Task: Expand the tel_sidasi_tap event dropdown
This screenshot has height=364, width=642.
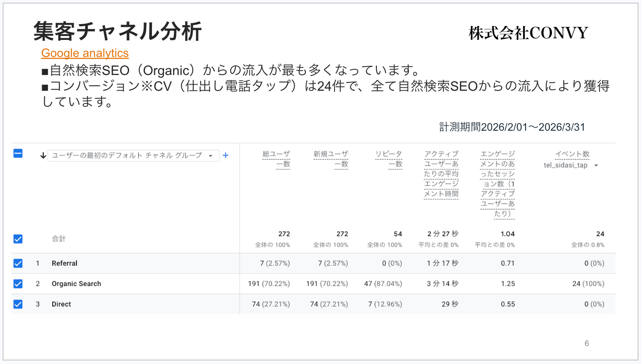Action: [596, 165]
